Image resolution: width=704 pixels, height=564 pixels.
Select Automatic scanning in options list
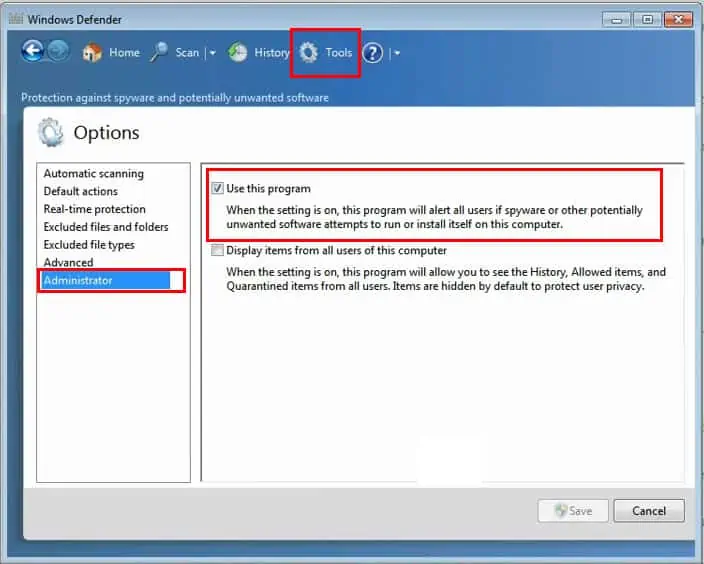click(93, 174)
